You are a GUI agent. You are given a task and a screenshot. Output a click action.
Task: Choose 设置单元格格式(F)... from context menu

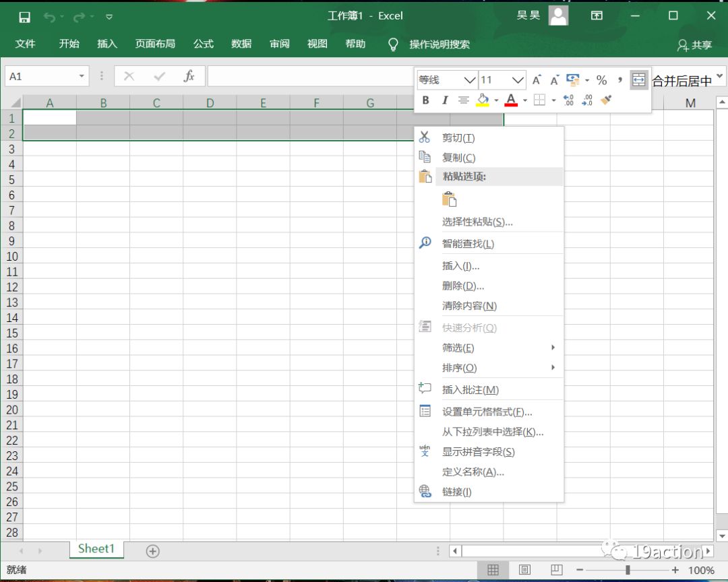tap(489, 411)
